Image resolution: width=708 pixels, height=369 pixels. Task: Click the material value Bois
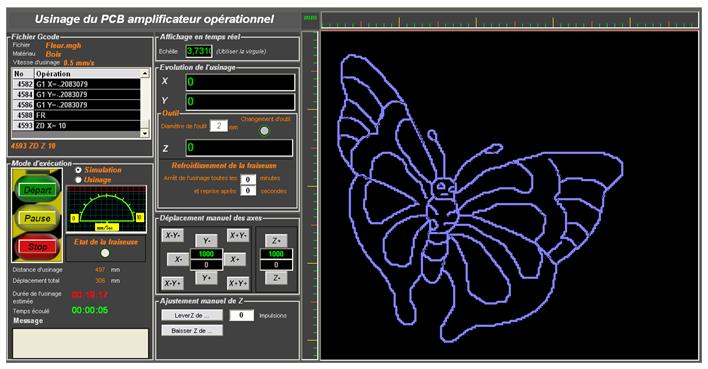point(53,54)
